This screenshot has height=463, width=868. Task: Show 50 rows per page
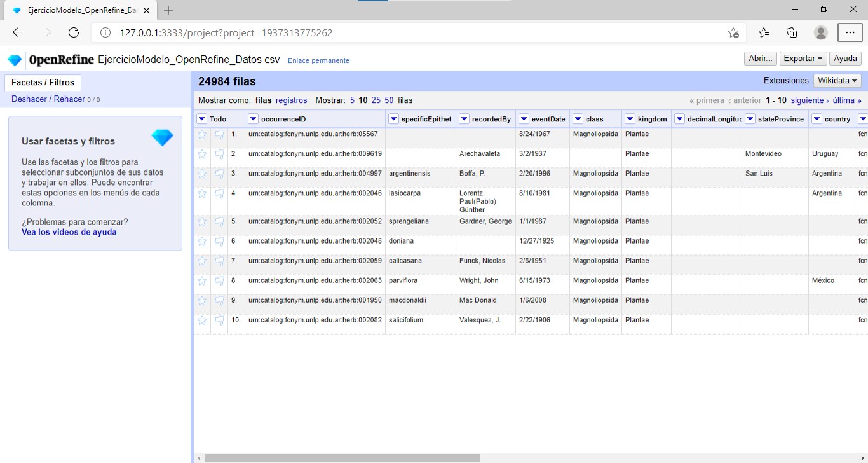click(x=389, y=100)
